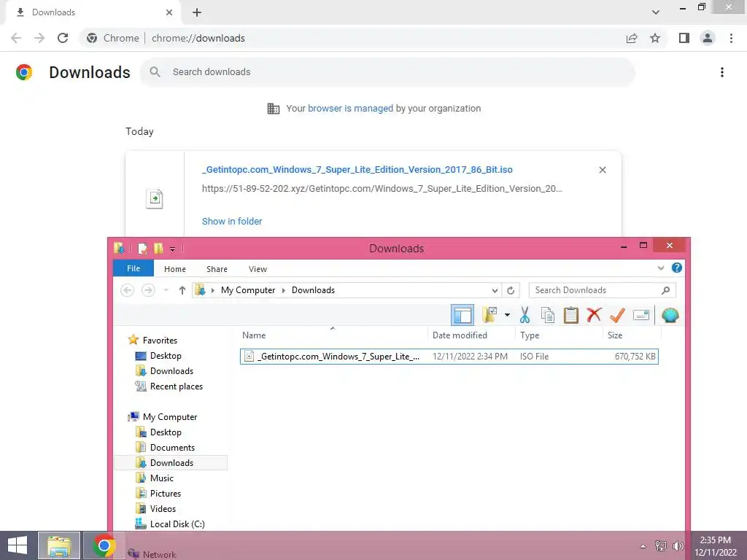Click new folder icon in quick access toolbar
Viewport: 747px width, 560px height.
(x=158, y=248)
